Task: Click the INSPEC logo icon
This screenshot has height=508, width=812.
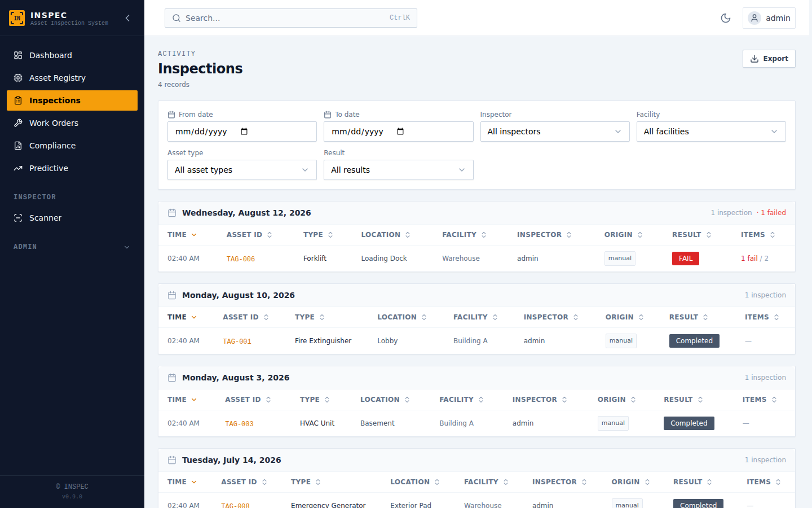Action: 17,18
